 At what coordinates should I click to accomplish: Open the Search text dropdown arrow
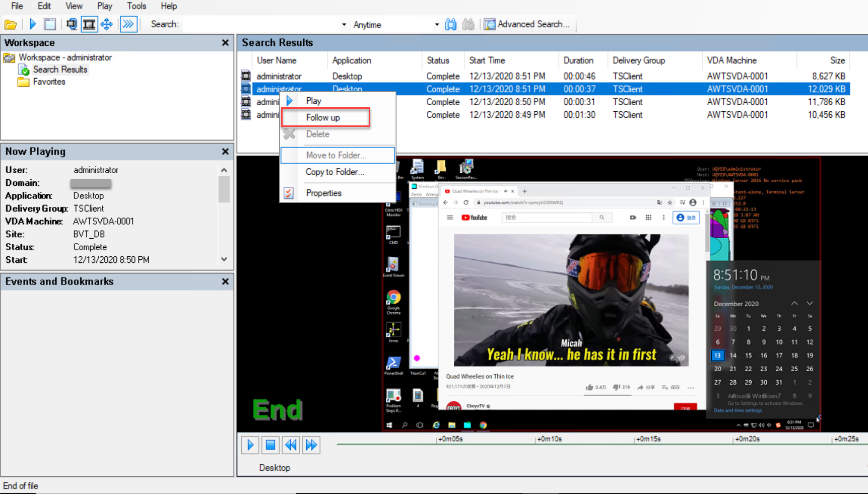pos(344,25)
